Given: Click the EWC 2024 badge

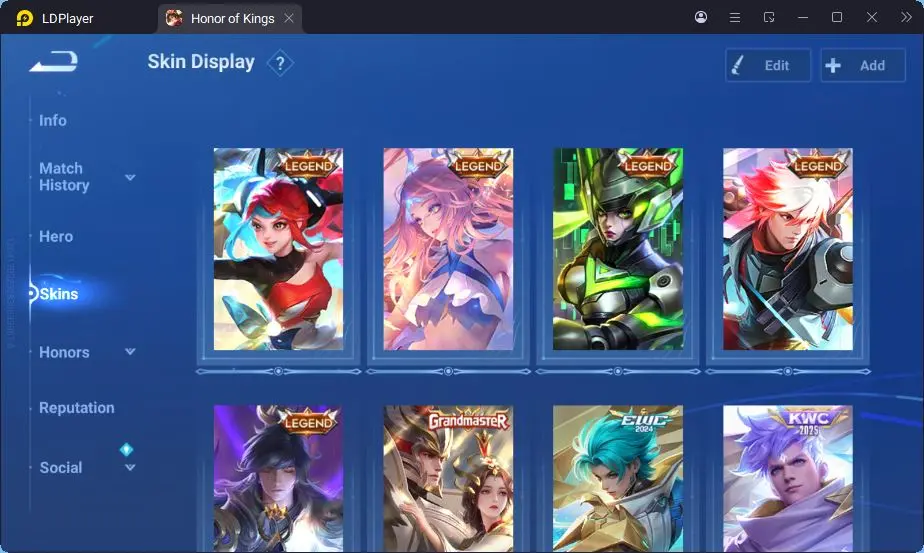Looking at the screenshot, I should [644, 421].
